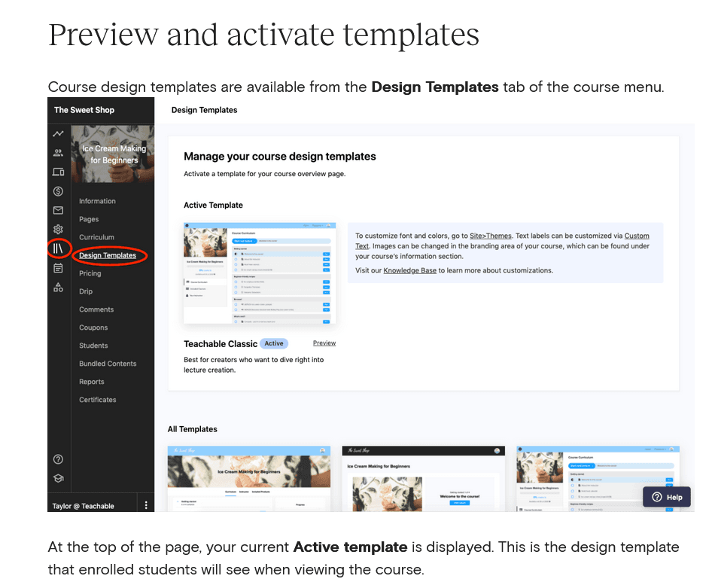This screenshot has width=712, height=588.
Task: Click the Preview link for Teachable Classic
Action: 324,343
